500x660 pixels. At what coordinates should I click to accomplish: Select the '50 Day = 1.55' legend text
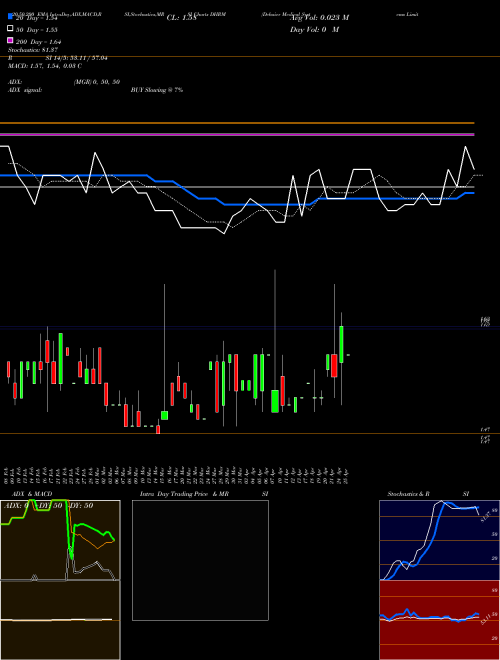tap(37, 30)
